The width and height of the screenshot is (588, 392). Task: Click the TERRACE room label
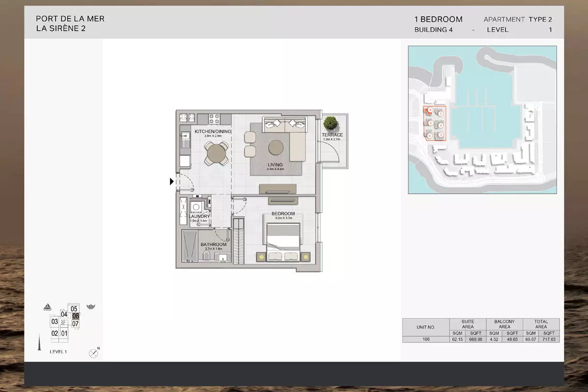pyautogui.click(x=332, y=135)
